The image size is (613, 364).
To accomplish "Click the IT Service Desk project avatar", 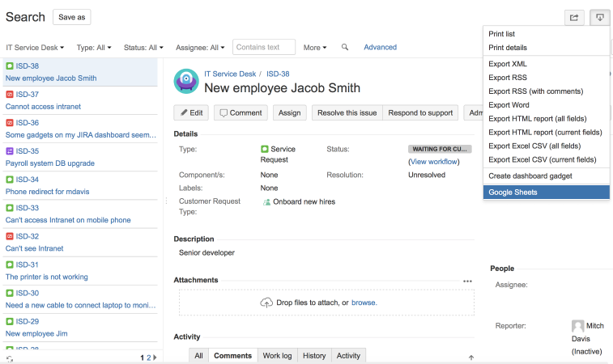I will pos(186,81).
